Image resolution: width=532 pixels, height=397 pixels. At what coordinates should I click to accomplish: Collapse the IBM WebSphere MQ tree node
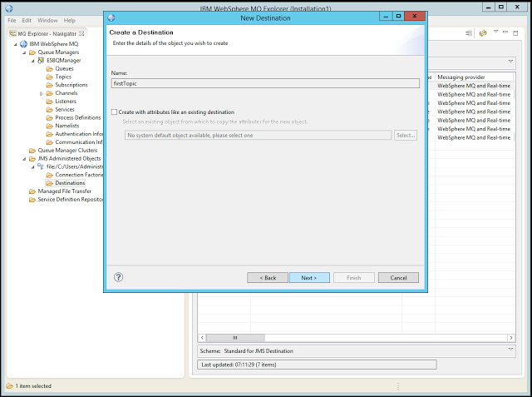15,44
